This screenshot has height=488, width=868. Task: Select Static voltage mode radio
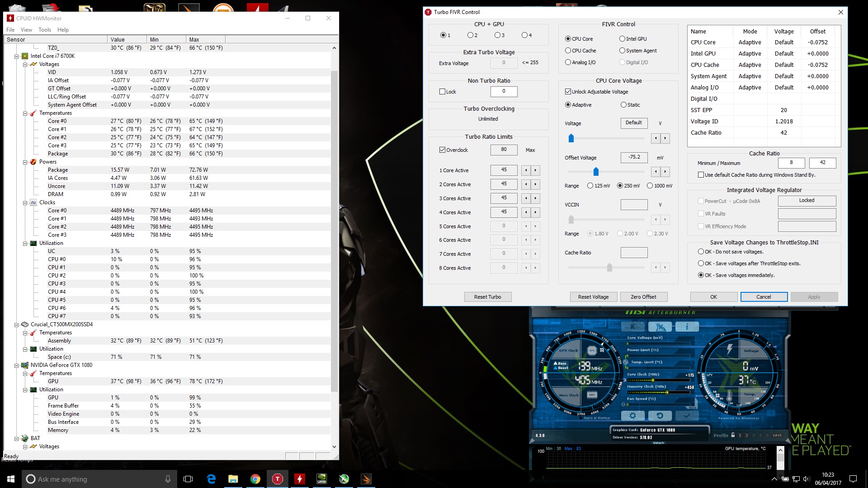[x=624, y=105]
